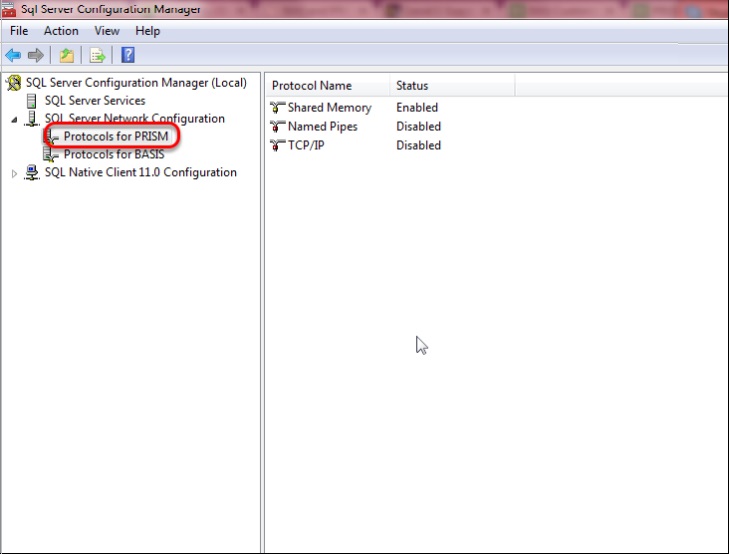Click the Disabled status of TCP/IP
The width and height of the screenshot is (729, 554).
tap(418, 145)
